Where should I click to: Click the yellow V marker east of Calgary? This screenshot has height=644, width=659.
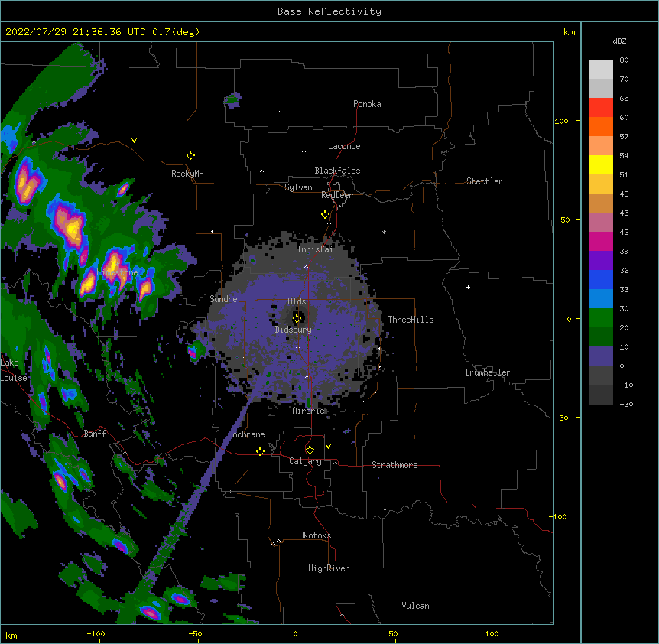point(328,447)
